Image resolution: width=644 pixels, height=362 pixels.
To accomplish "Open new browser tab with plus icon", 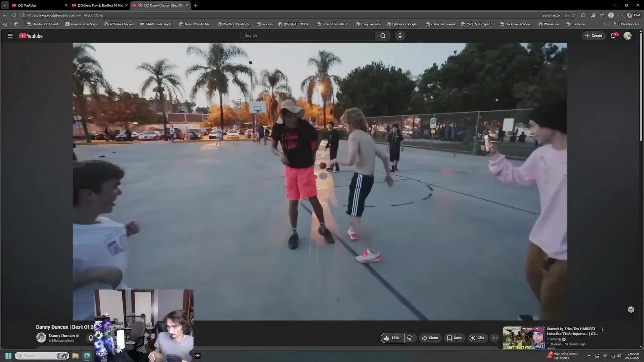I will 196,5.
